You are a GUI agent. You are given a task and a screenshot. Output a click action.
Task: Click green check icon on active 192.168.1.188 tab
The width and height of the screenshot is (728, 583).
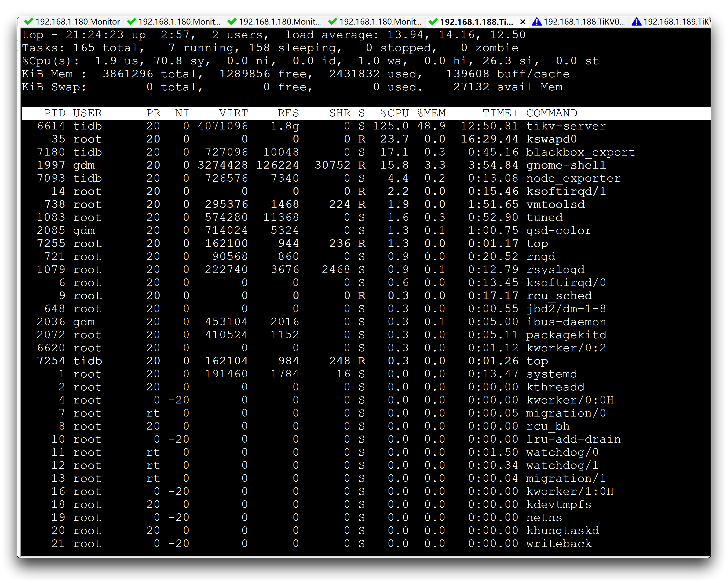433,22
